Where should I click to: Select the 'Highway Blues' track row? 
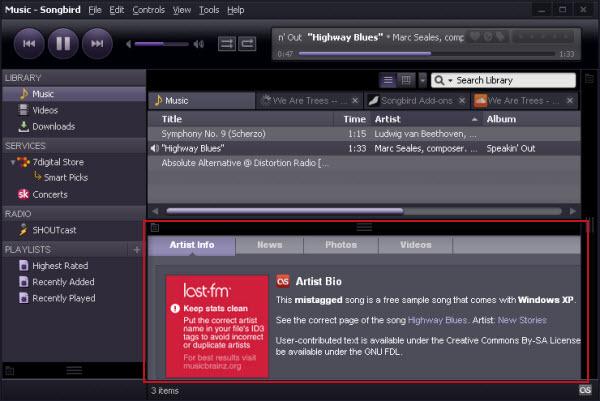[364, 148]
